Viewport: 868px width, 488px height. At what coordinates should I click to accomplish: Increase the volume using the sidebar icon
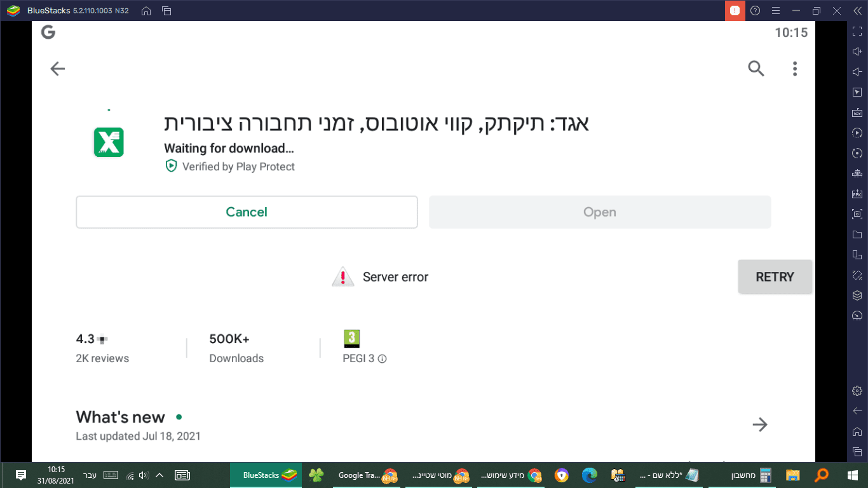click(857, 51)
